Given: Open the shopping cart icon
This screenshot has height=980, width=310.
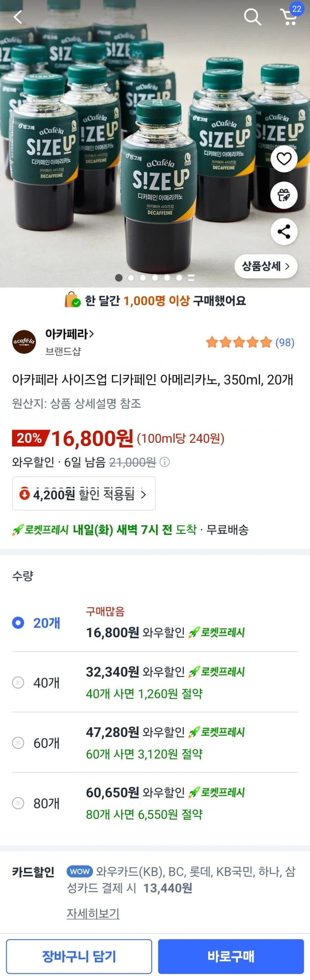Looking at the screenshot, I should pyautogui.click(x=289, y=17).
